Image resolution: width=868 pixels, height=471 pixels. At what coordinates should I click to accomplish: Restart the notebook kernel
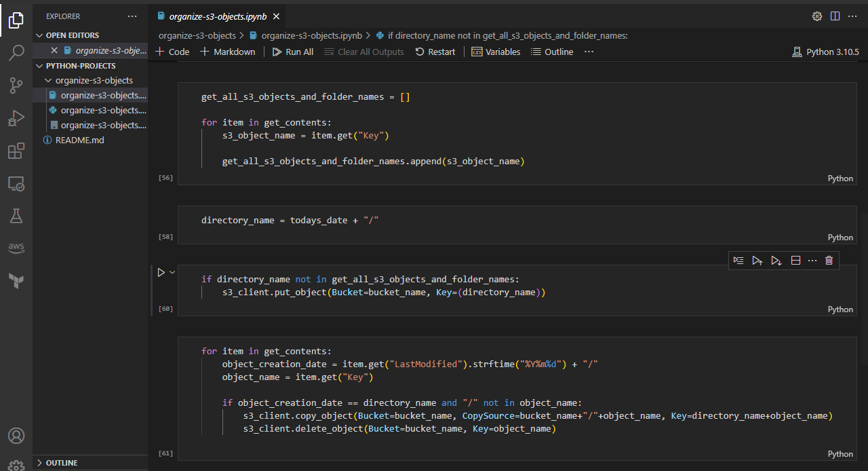(435, 52)
